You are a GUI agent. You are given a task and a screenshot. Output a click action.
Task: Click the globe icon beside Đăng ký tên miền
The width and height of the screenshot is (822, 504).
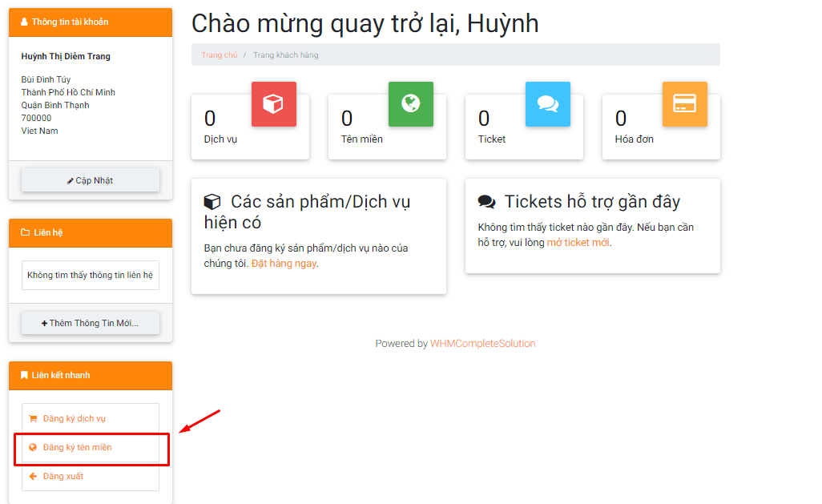pyautogui.click(x=33, y=447)
